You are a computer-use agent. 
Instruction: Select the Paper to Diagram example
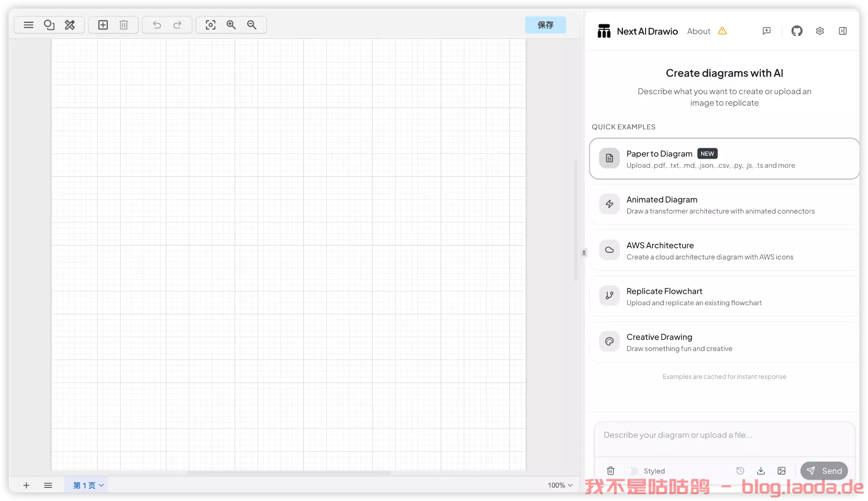723,159
